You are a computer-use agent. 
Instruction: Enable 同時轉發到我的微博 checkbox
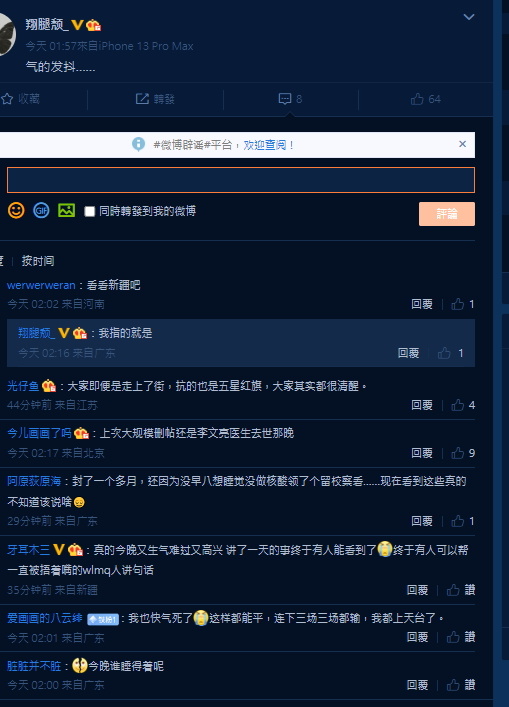pos(90,211)
